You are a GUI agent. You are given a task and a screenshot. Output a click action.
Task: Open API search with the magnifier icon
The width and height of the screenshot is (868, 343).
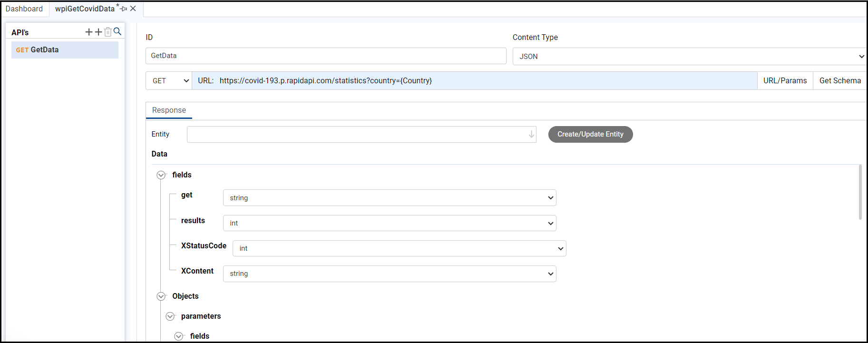(117, 31)
